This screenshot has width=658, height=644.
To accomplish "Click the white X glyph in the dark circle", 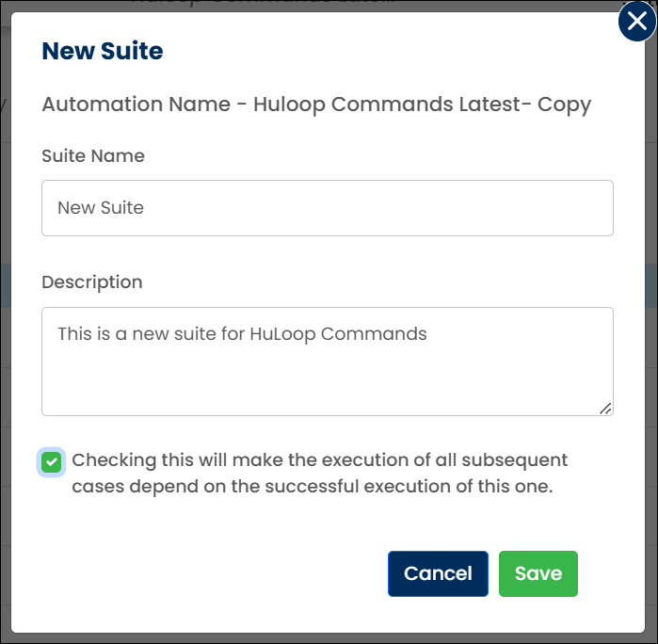I will coord(637,21).
